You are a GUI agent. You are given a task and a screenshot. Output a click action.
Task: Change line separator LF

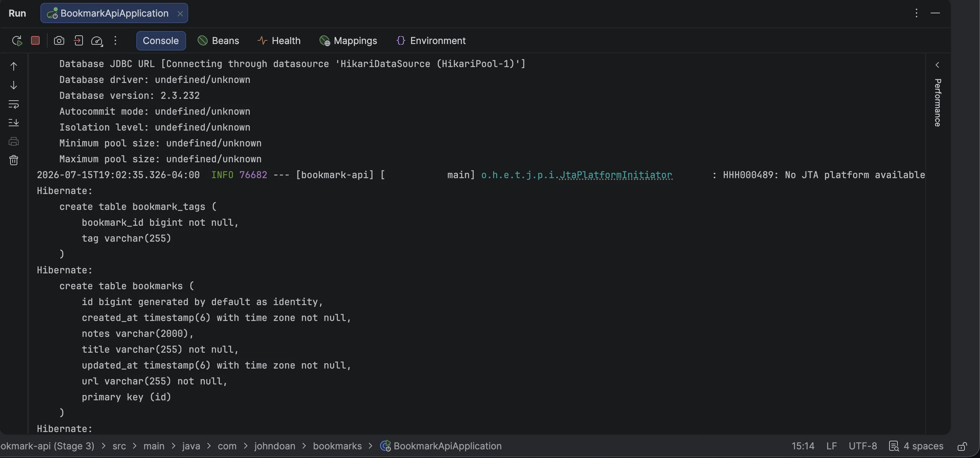point(832,446)
